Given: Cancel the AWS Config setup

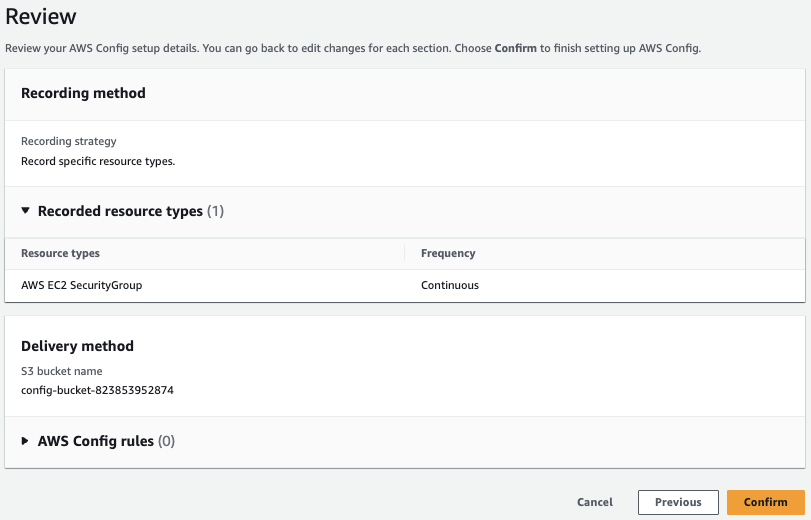Looking at the screenshot, I should point(595,502).
